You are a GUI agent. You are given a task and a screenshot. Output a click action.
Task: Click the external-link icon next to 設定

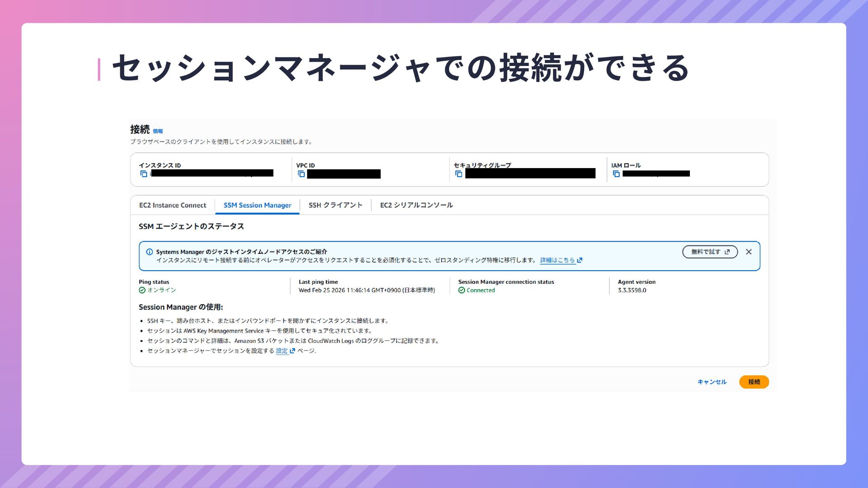292,351
